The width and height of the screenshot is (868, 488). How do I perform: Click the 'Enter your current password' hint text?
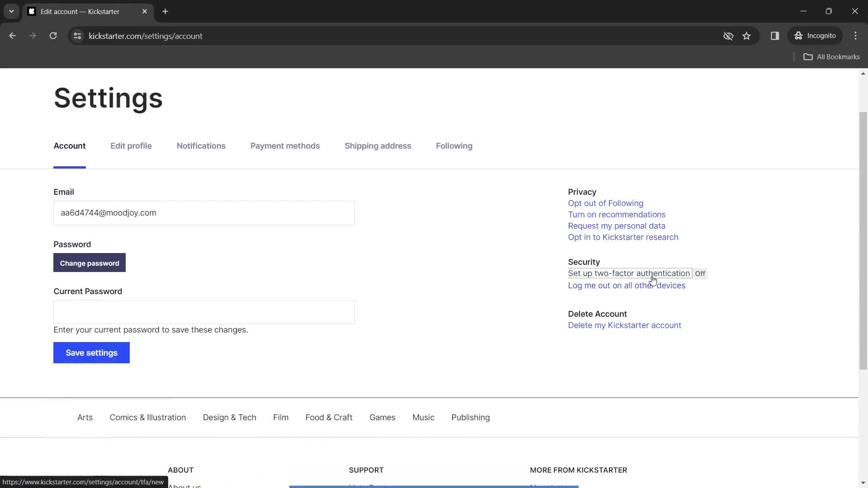click(x=151, y=330)
